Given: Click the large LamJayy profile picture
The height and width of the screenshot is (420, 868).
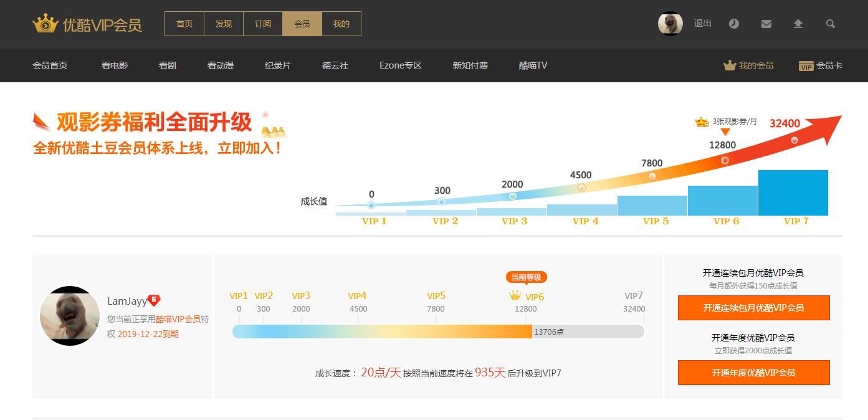Looking at the screenshot, I should (70, 316).
